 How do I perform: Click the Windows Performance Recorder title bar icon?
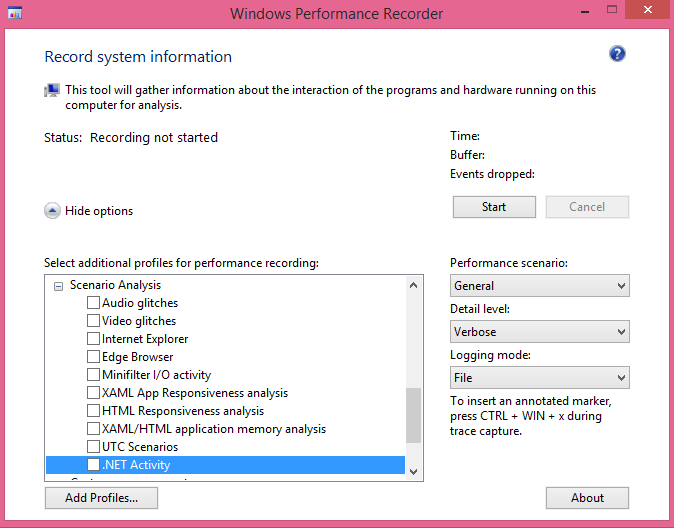click(x=15, y=13)
